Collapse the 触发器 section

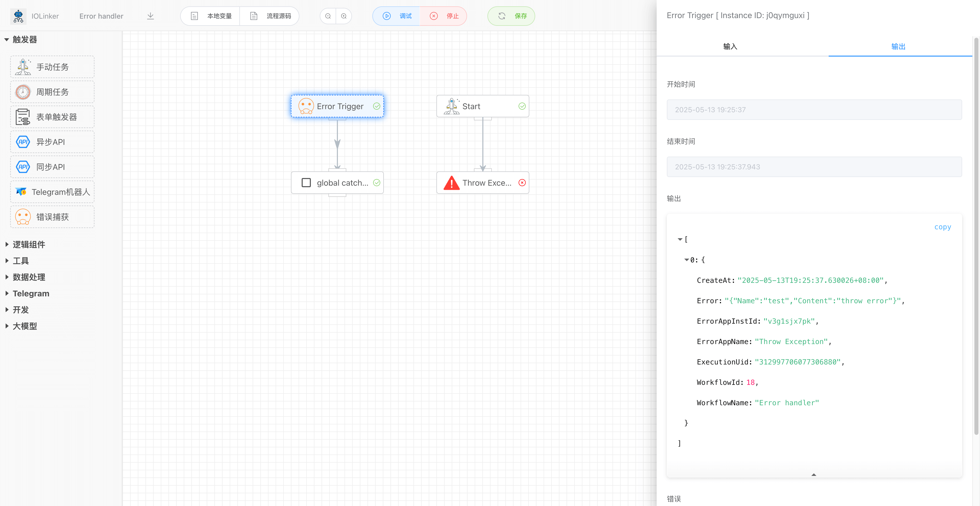point(6,40)
